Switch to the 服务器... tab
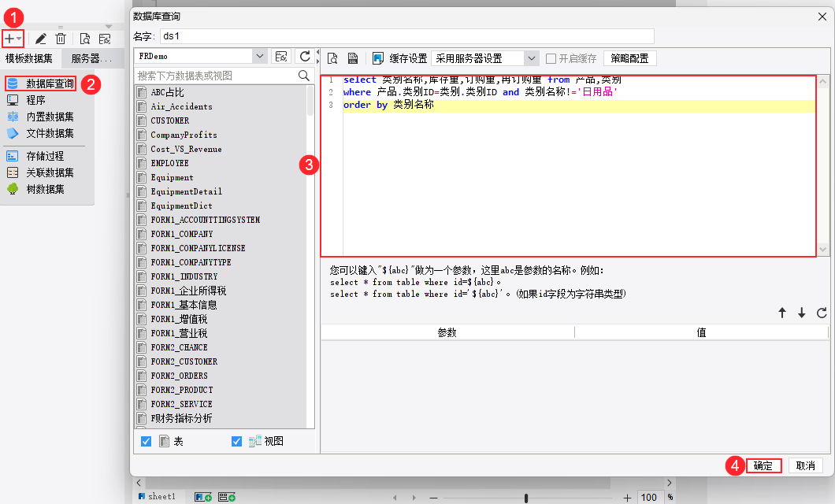835x504 pixels. click(x=91, y=58)
